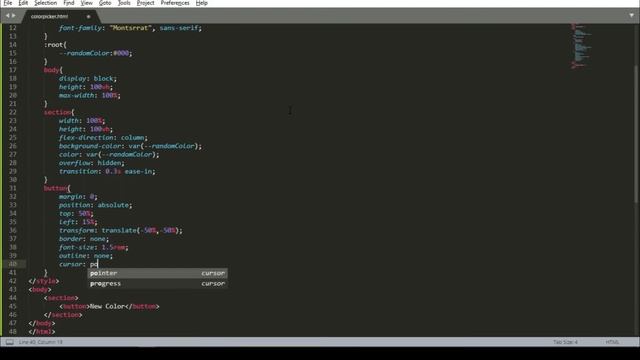This screenshot has height=360, width=640.
Task: Click 'display: block' line
Action: 88,78
